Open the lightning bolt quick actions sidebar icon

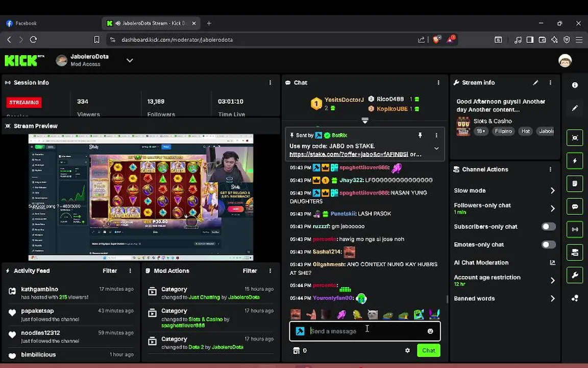pyautogui.click(x=575, y=160)
